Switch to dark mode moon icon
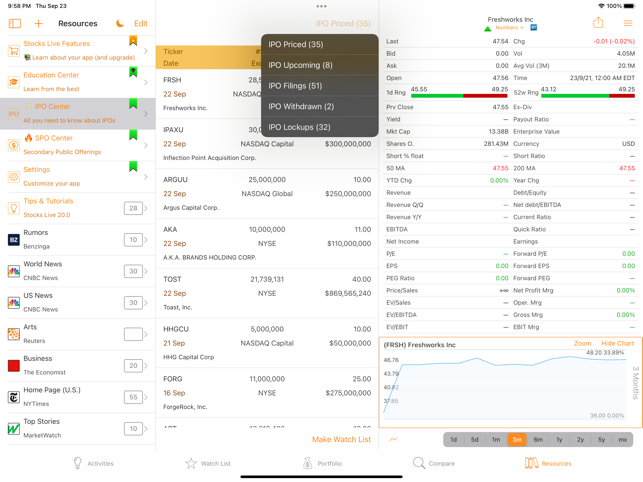The height and width of the screenshot is (482, 643). pos(120,23)
